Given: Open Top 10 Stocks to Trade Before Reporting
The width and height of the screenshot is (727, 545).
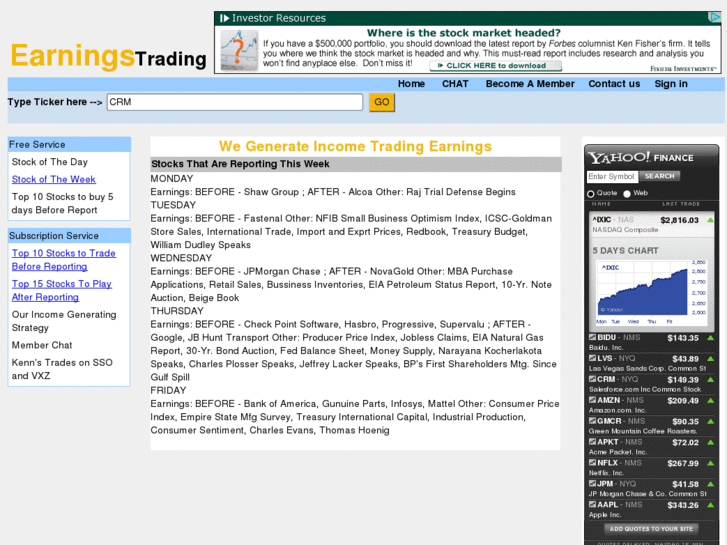Looking at the screenshot, I should (x=64, y=260).
